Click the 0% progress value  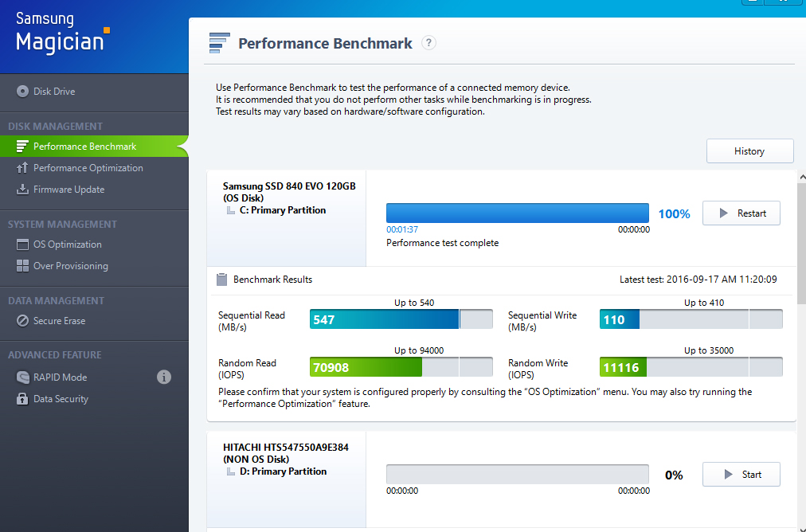[x=674, y=475]
